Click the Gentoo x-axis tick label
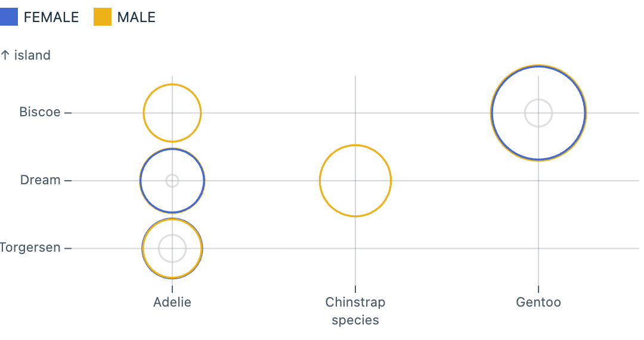This screenshot has height=340, width=644. click(x=538, y=302)
